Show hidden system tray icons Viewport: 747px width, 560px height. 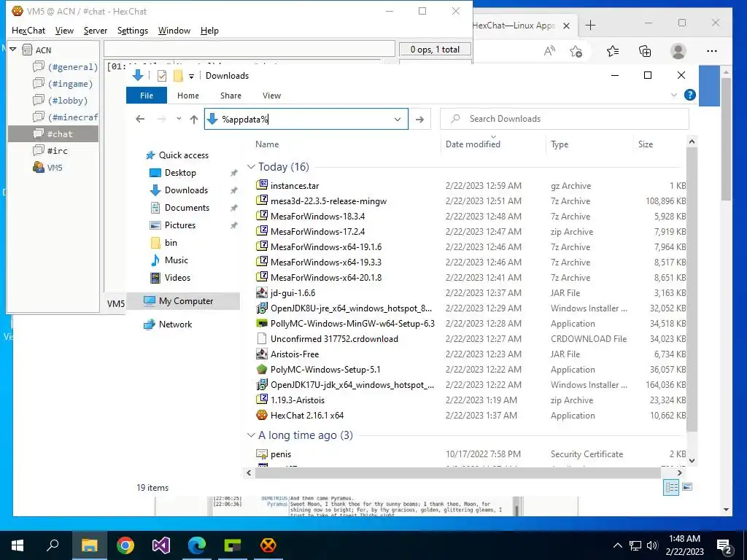pyautogui.click(x=617, y=545)
